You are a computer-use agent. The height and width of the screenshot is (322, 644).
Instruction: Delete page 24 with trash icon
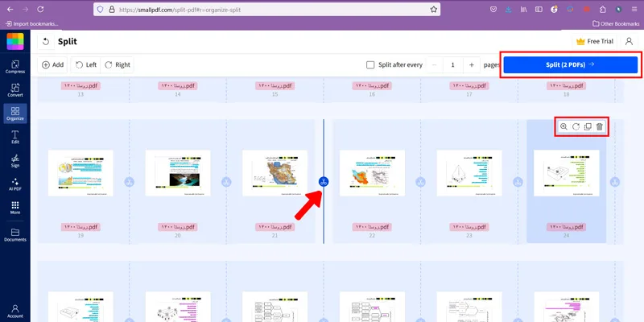point(600,126)
